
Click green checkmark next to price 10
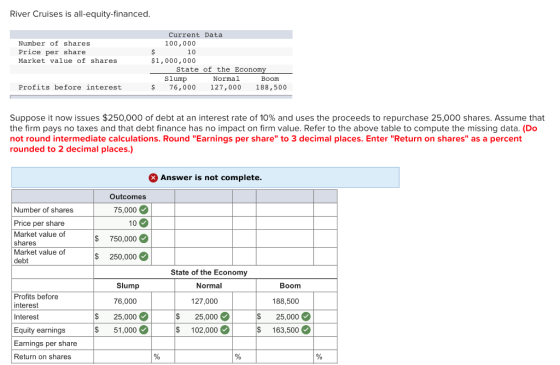click(144, 223)
